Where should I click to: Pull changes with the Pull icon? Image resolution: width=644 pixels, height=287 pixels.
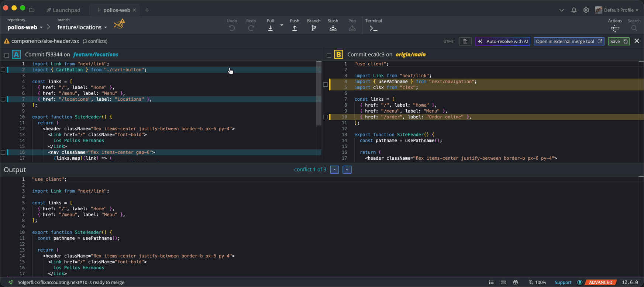(x=270, y=28)
